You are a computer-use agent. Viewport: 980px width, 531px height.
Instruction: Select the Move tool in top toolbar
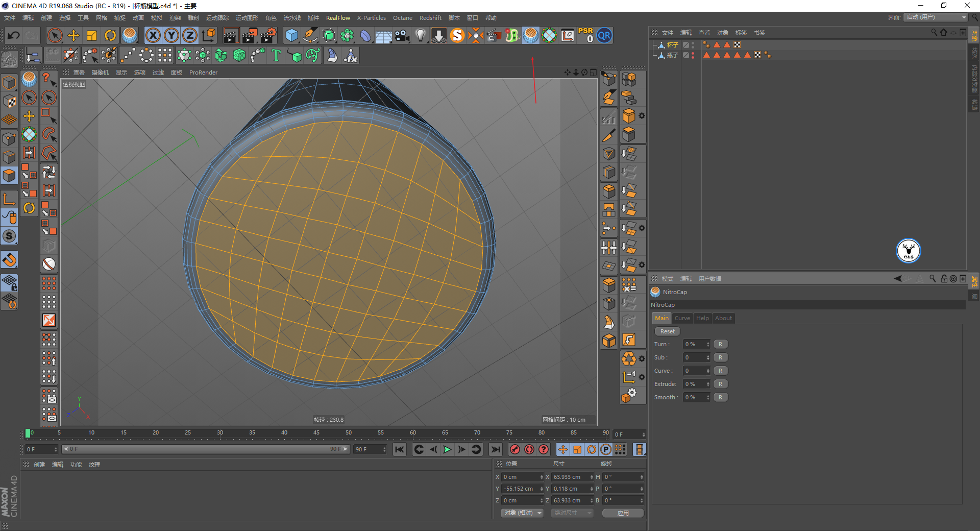coord(73,36)
